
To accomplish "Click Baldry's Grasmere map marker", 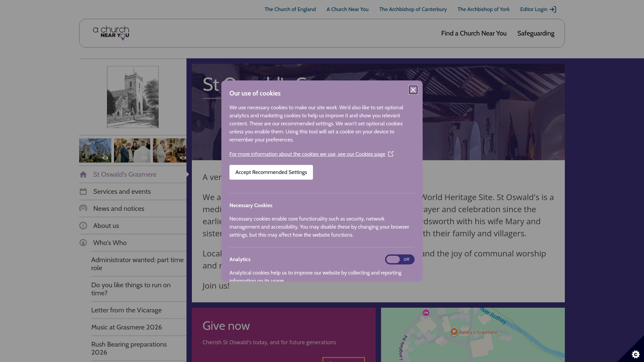I will pyautogui.click(x=454, y=331).
